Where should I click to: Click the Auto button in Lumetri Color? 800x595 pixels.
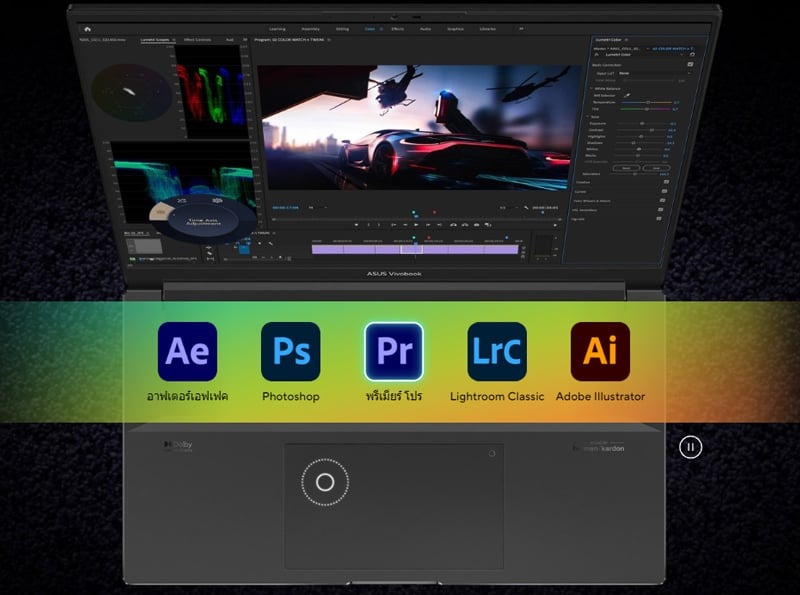[x=656, y=168]
